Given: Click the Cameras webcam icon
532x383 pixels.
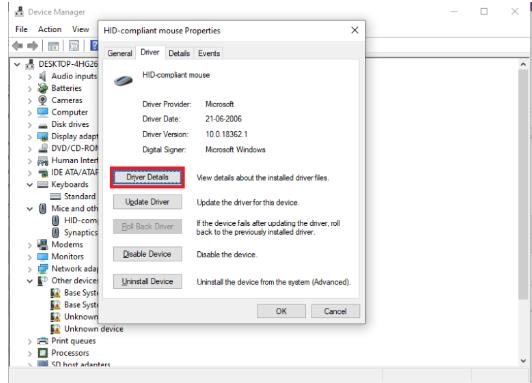Looking at the screenshot, I should click(x=42, y=100).
